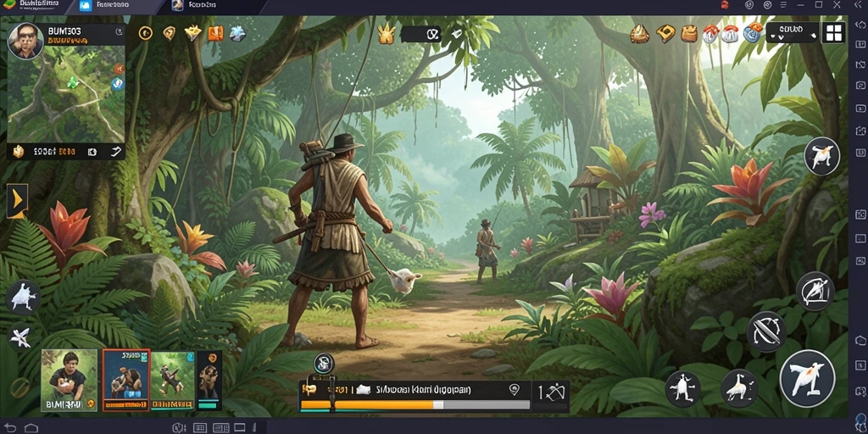Open the leather backpack icon

(688, 34)
